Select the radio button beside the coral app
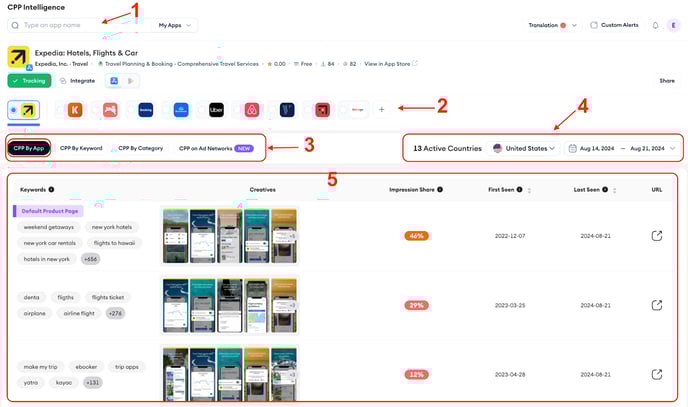 (95, 110)
